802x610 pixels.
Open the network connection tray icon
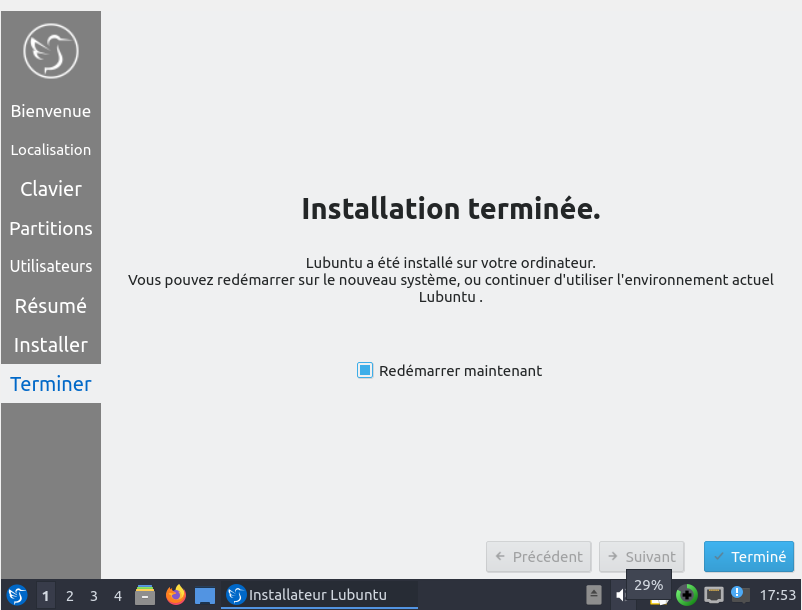(714, 595)
